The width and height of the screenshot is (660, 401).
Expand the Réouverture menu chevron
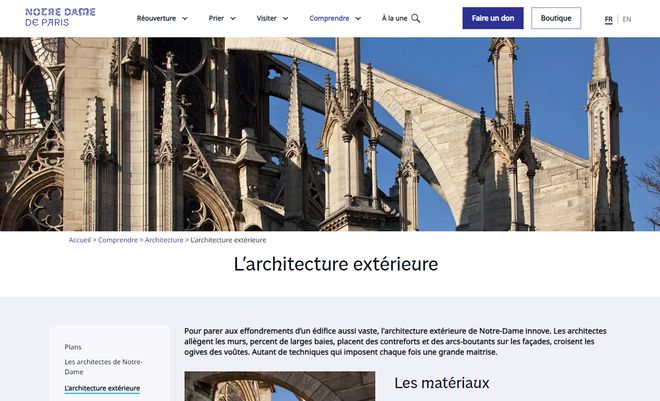tap(185, 18)
